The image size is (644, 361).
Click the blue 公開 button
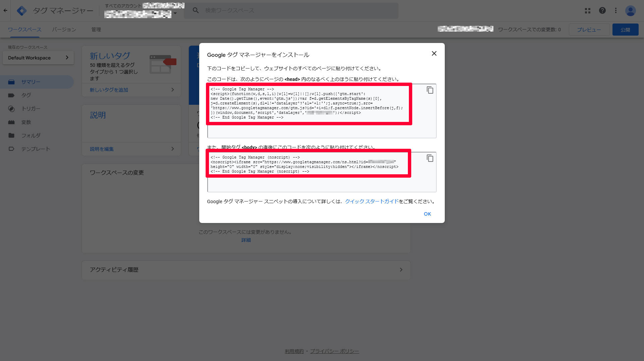tap(625, 30)
